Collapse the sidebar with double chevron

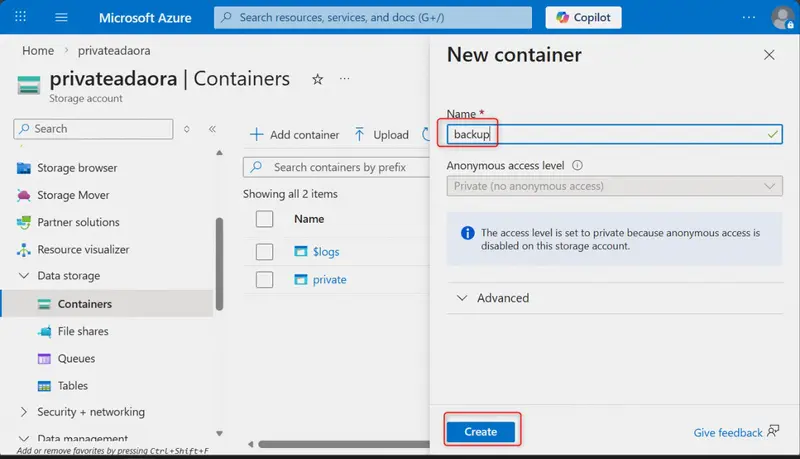click(212, 129)
